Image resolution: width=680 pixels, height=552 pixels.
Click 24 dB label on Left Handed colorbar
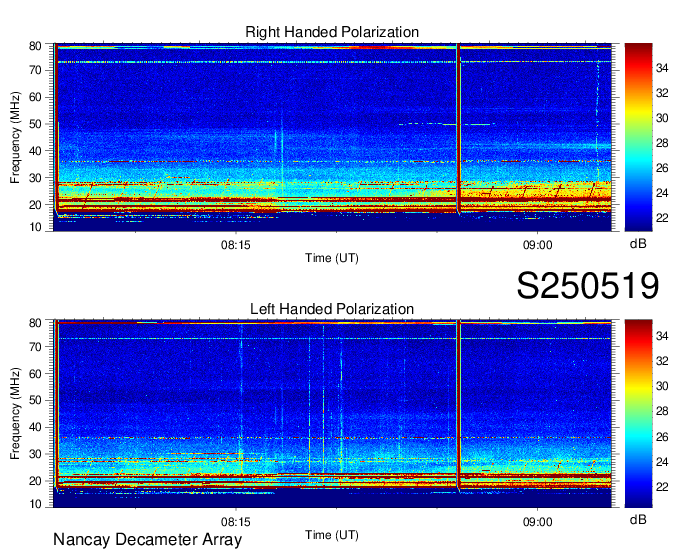click(662, 462)
